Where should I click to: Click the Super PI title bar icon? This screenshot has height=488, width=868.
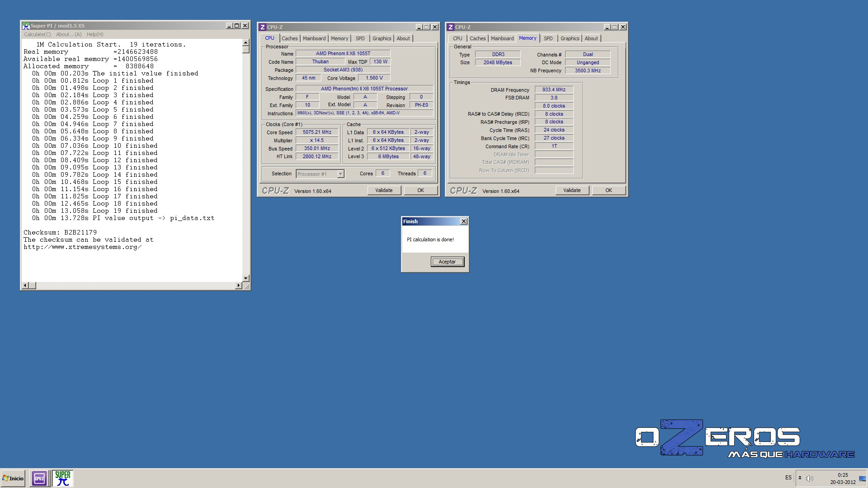[26, 26]
